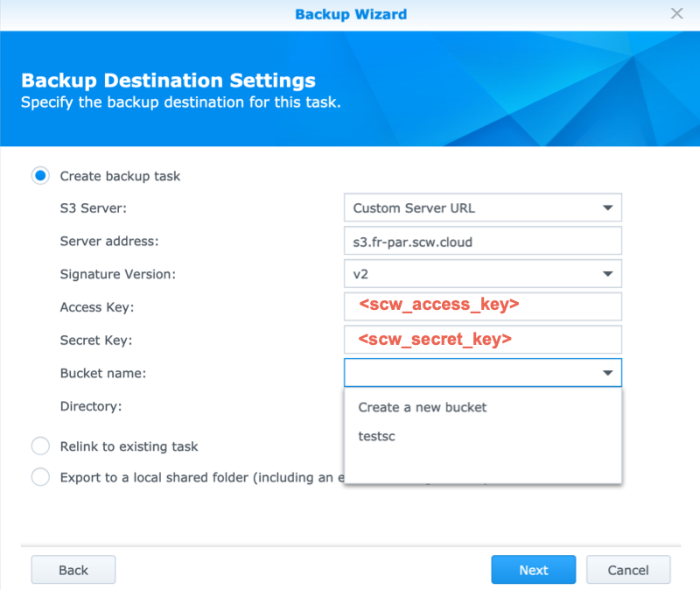Select the Create backup task radio button
700x590 pixels.
point(40,176)
